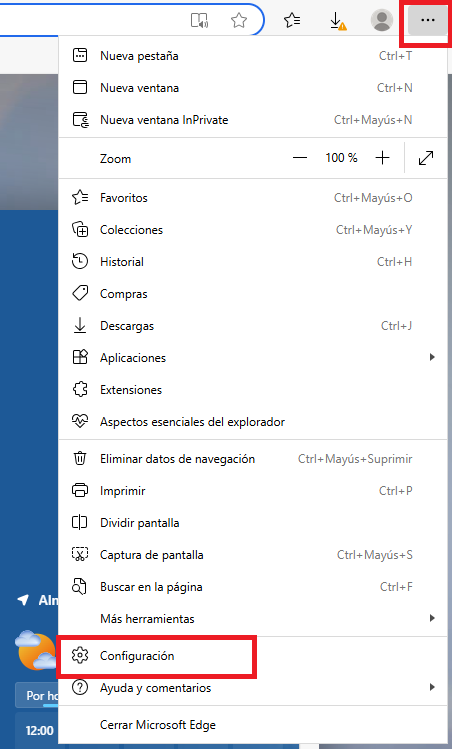Decrease zoom with the minus button
452x749 pixels.
[300, 158]
